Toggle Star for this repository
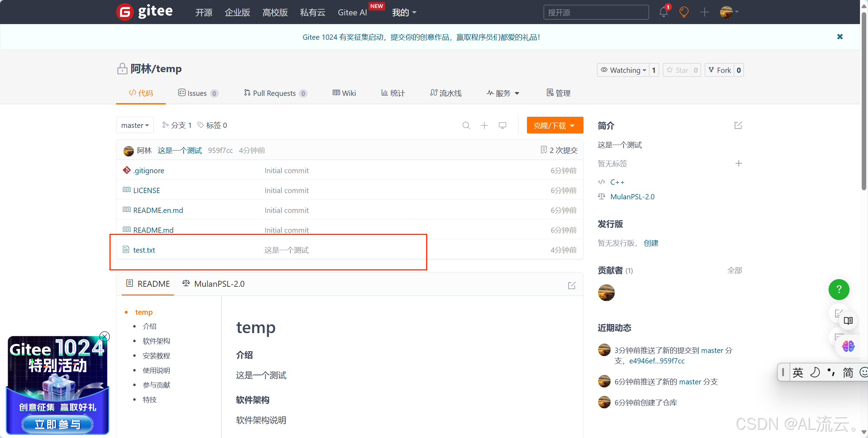Screen dimensions: 868x438 tap(678, 70)
